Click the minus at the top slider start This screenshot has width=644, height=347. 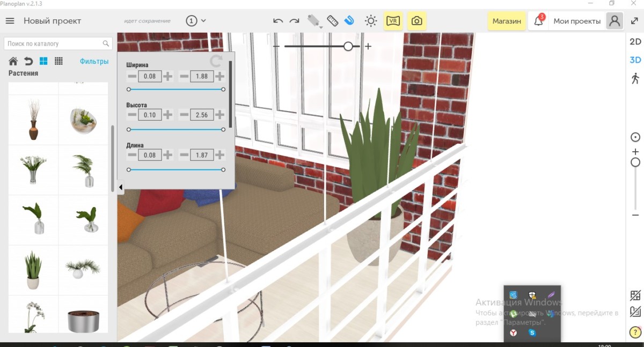pos(276,47)
